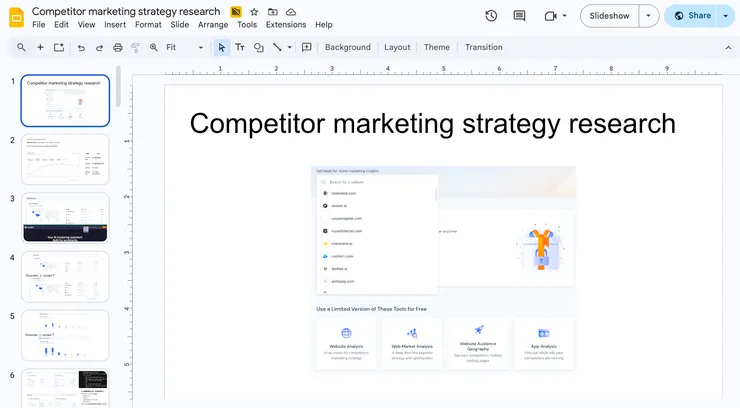Choose the select arrow cursor tool
This screenshot has width=740, height=408.
(x=221, y=47)
